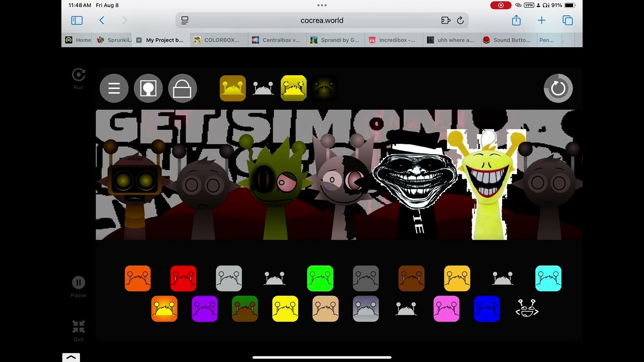
Task: Click the dark gold icon in top row
Action: [x=233, y=88]
